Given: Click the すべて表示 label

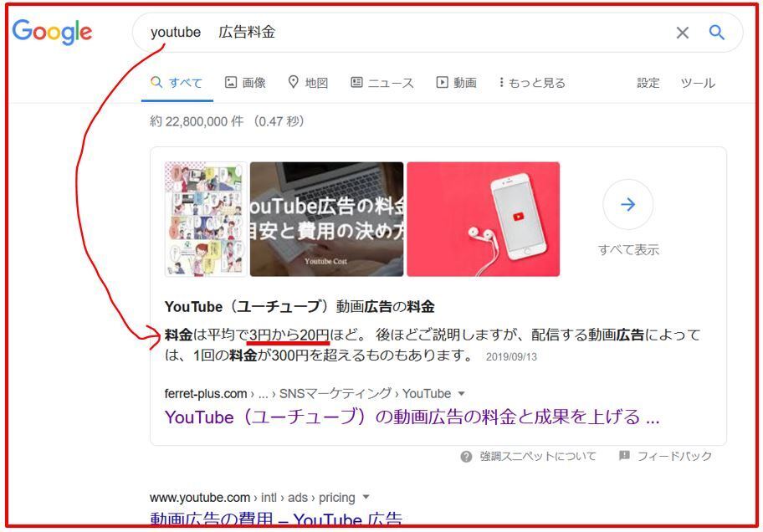Looking at the screenshot, I should tap(628, 250).
